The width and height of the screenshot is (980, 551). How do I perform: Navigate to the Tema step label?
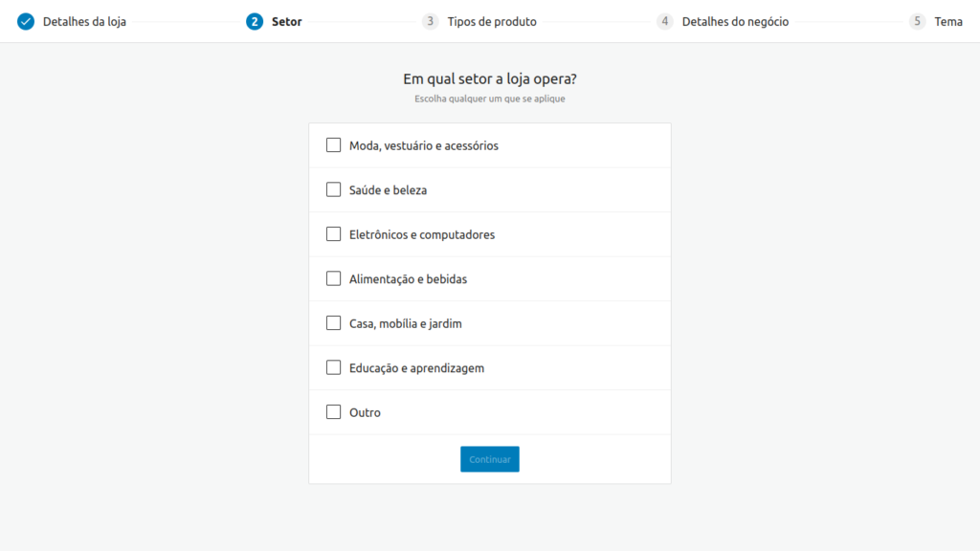(948, 20)
